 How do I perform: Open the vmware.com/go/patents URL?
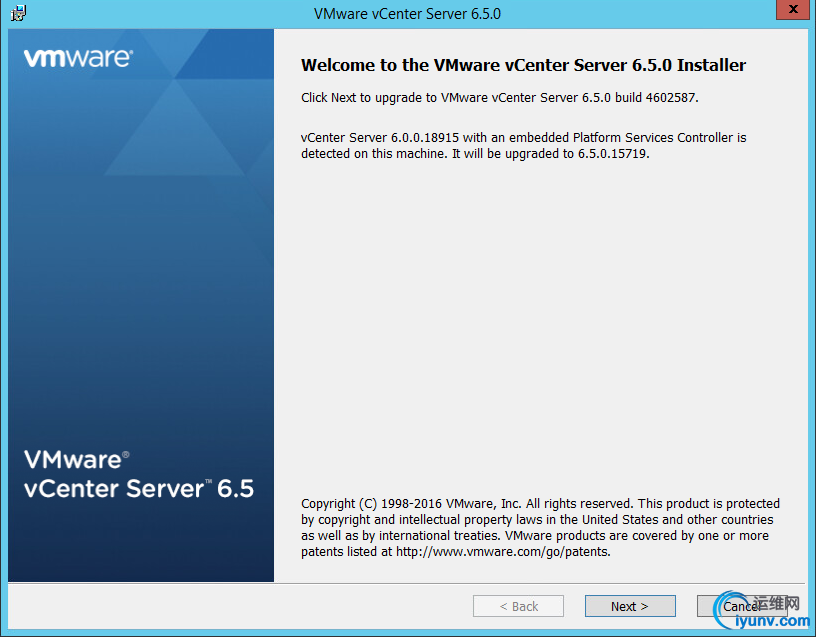(x=502, y=552)
